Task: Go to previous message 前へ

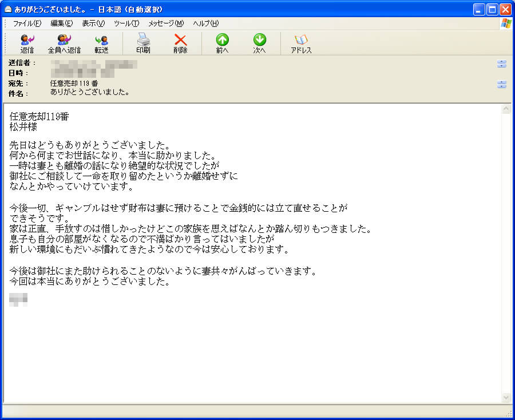Action: coord(223,43)
